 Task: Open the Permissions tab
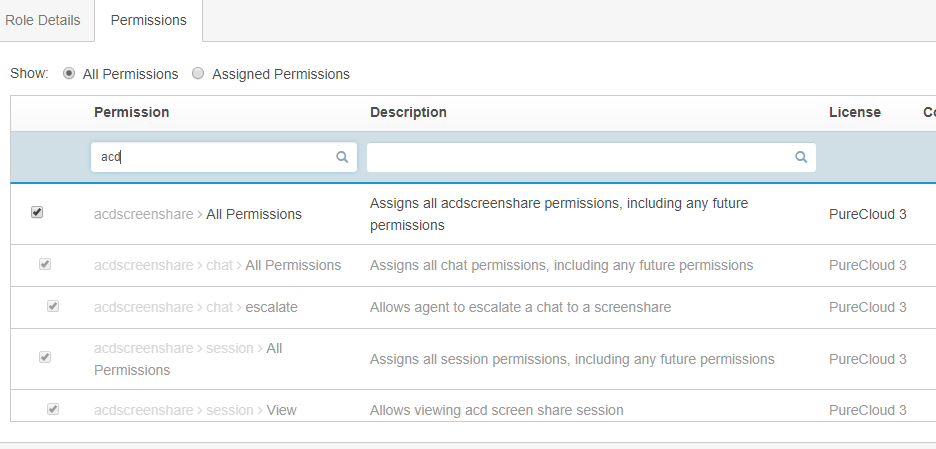click(x=148, y=20)
